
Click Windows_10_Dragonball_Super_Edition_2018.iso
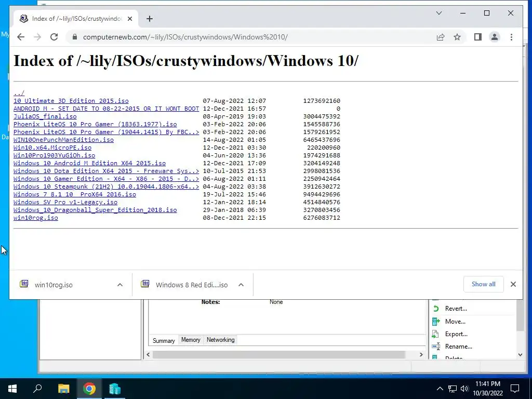[95, 210]
